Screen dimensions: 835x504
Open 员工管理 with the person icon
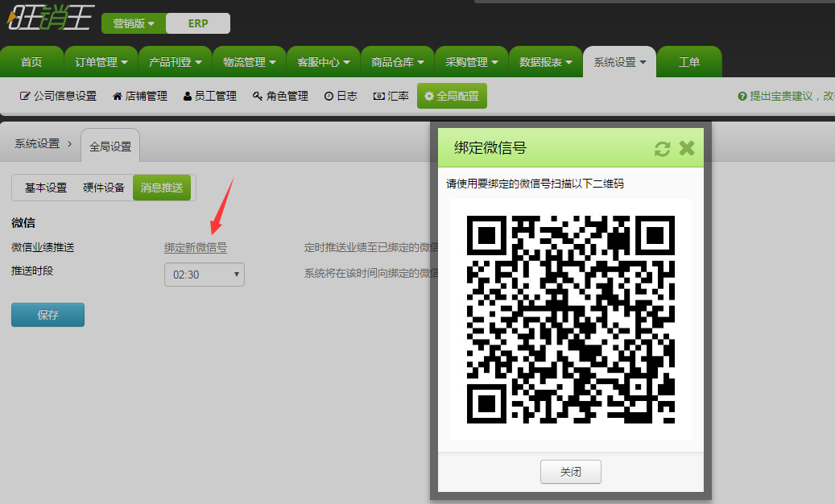pos(210,96)
